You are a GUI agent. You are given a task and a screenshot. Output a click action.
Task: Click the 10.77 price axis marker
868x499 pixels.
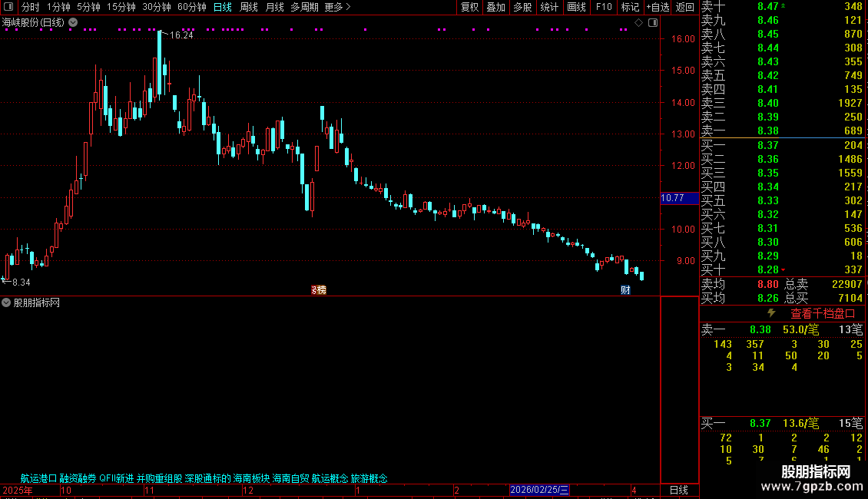pyautogui.click(x=679, y=198)
